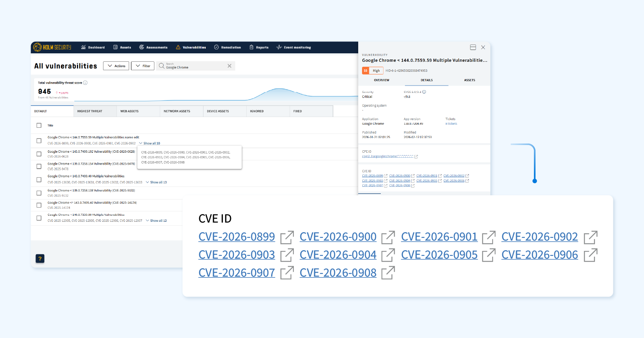Check the Chrome < 143.0.7499.192 row checkbox
The image size is (644, 338).
39,154
